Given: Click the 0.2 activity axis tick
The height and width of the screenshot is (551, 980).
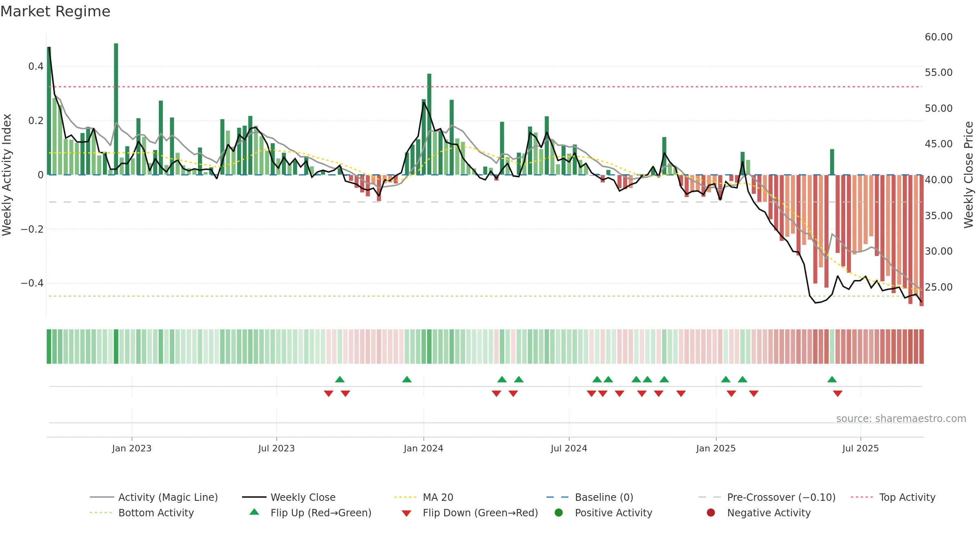Looking at the screenshot, I should pos(36,120).
